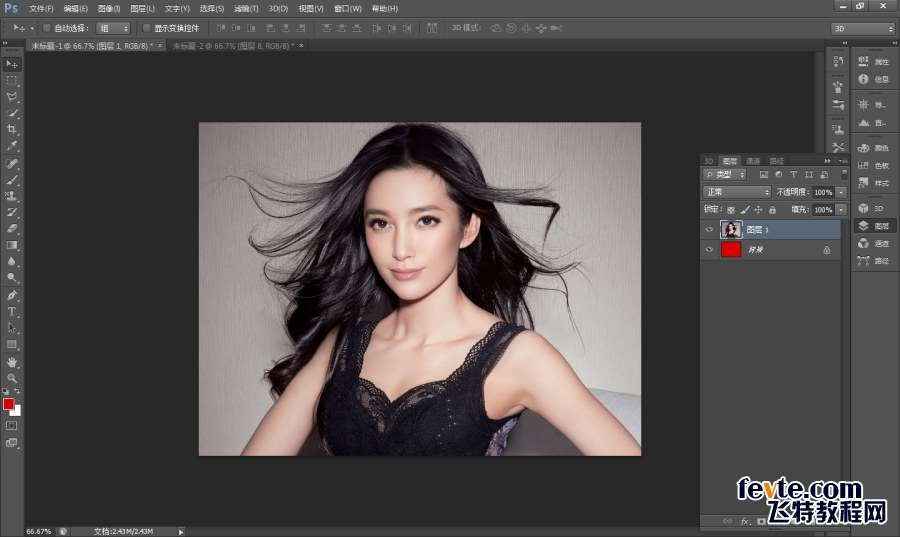900x537 pixels.
Task: Open the 不透明度 opacity slider arrow
Action: [841, 192]
